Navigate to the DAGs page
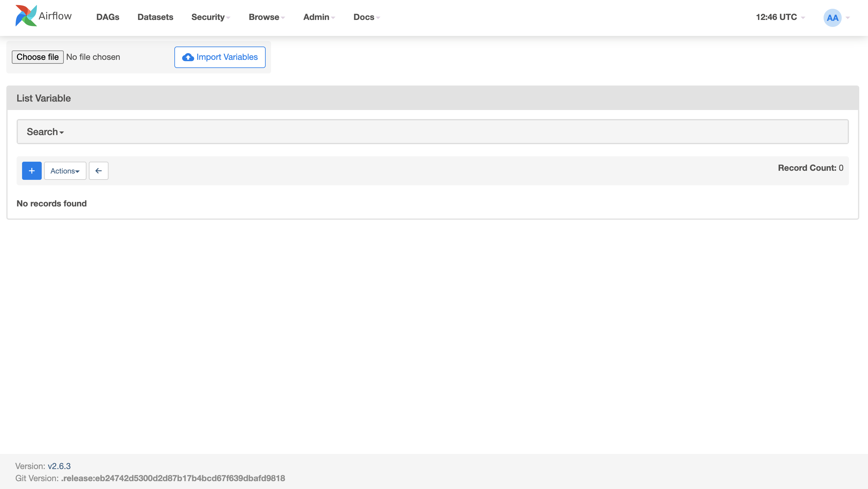The width and height of the screenshot is (868, 489). [108, 17]
